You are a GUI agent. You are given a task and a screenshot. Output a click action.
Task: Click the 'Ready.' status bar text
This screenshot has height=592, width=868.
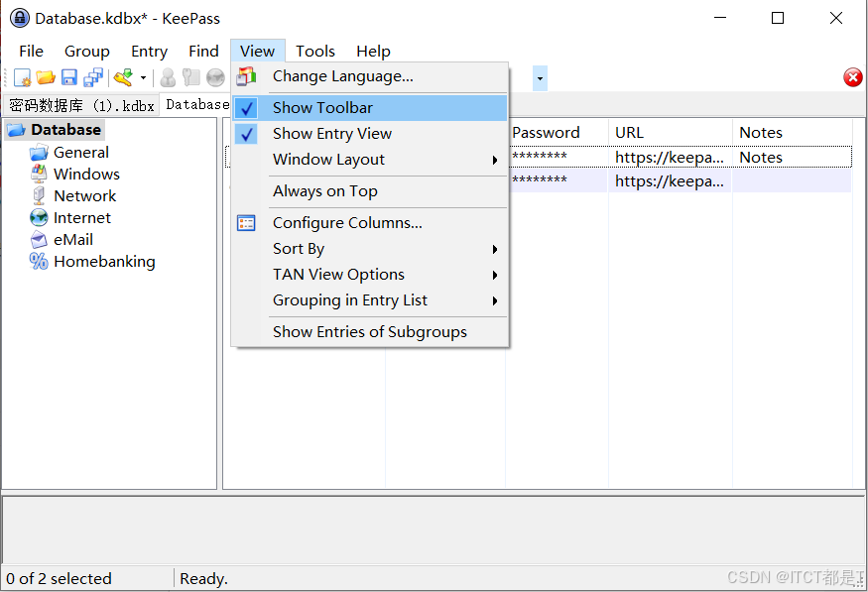[x=203, y=579]
